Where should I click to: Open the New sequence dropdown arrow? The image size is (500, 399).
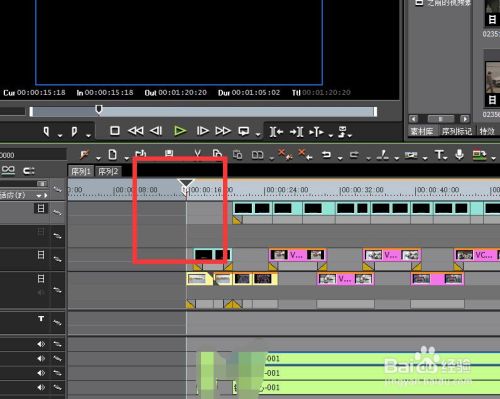point(127,157)
